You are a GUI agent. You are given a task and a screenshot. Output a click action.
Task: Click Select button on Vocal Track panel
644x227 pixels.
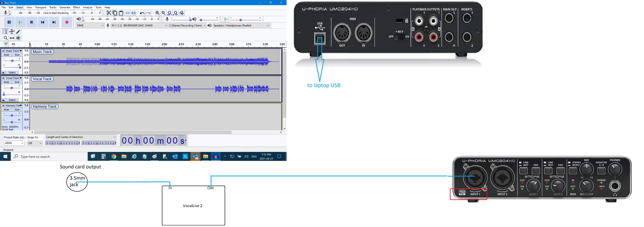point(12,100)
